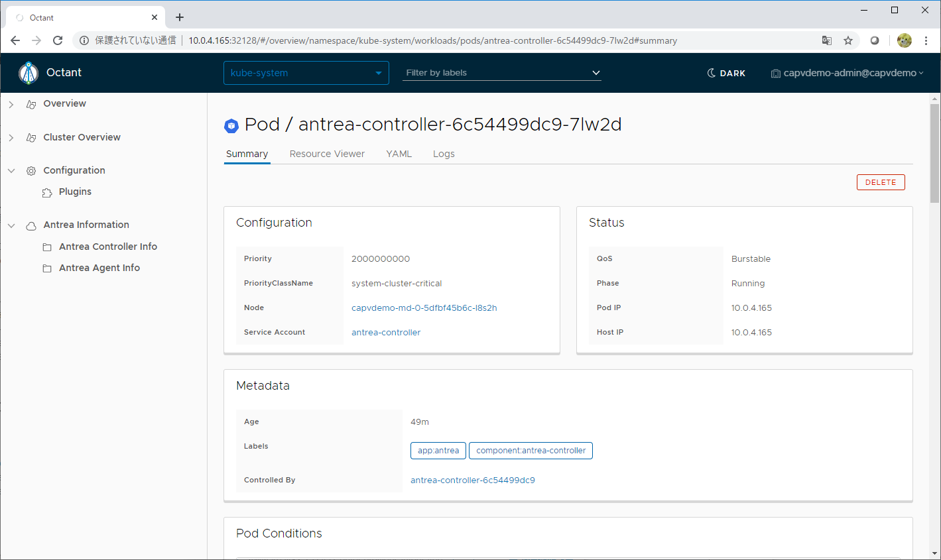Click the Cluster Overview sidebar icon

point(31,138)
